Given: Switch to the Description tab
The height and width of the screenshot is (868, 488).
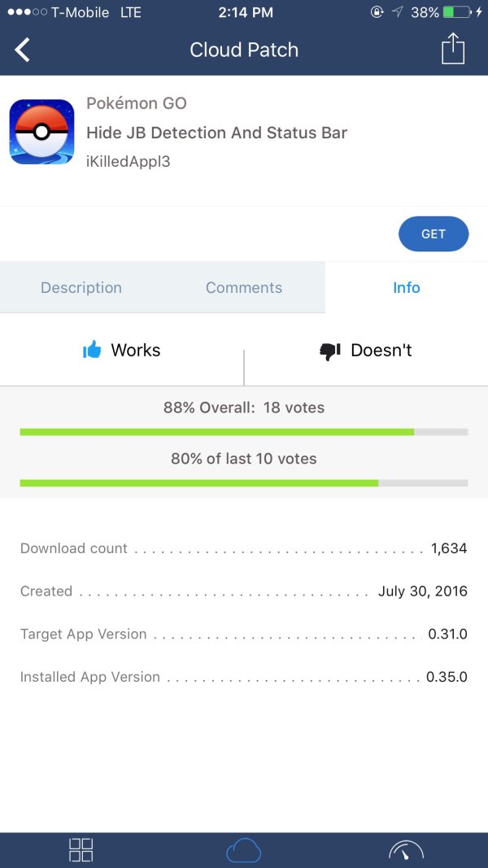Looking at the screenshot, I should [81, 288].
